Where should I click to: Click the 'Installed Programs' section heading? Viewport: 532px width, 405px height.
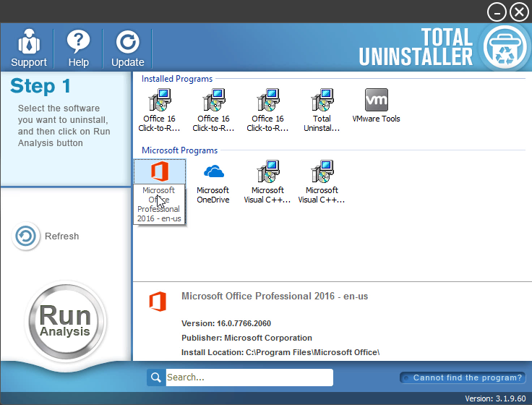[177, 79]
